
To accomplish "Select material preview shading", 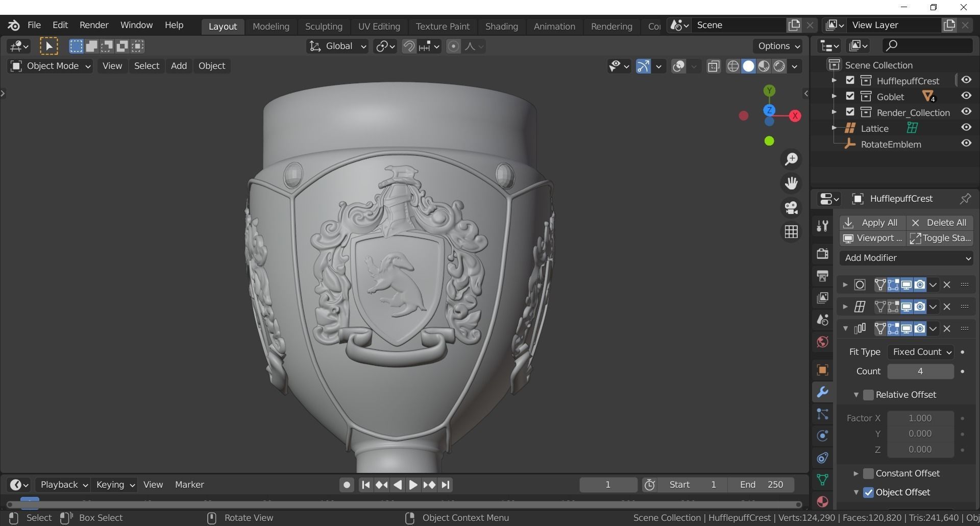I will 764,66.
